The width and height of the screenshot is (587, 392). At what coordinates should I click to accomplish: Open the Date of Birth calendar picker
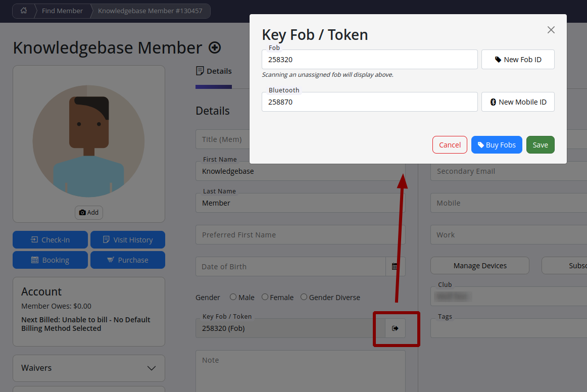pyautogui.click(x=395, y=266)
